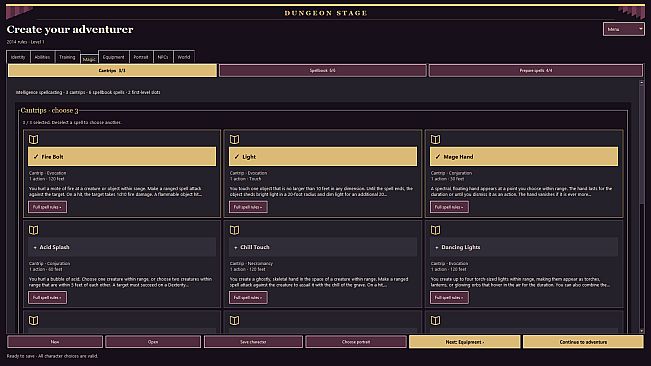
Task: Expand full spell rules for Light
Action: (248, 207)
